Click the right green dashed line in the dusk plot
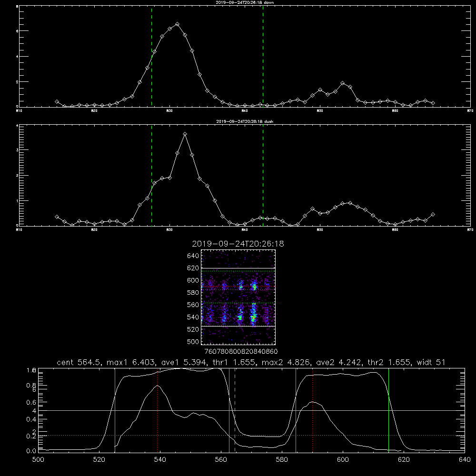The image size is (476, 476). (x=263, y=176)
